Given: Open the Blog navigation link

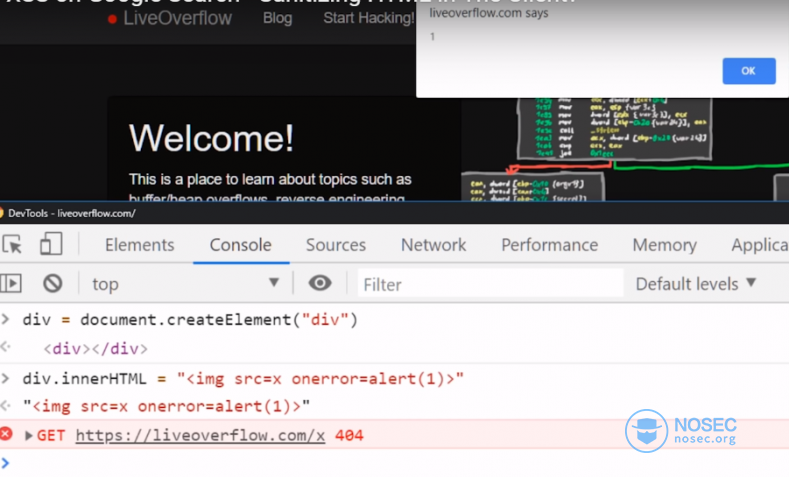Looking at the screenshot, I should click(x=277, y=18).
